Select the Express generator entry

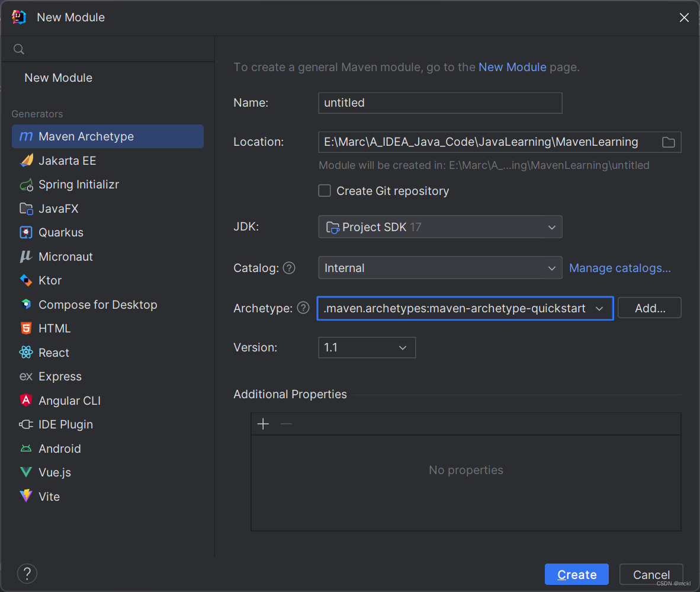(108, 377)
